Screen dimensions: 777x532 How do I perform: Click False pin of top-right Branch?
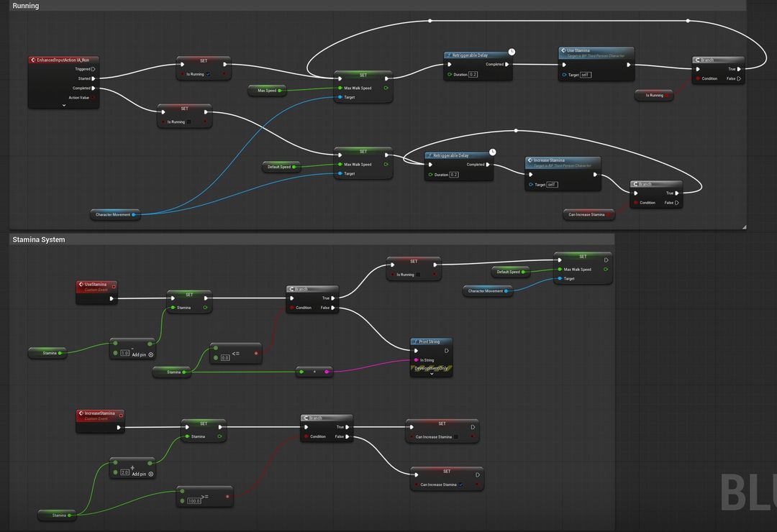tap(739, 79)
